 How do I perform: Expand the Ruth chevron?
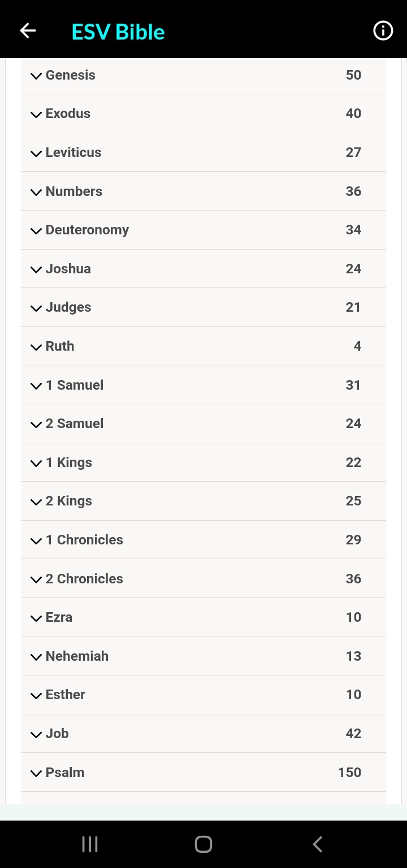click(36, 347)
